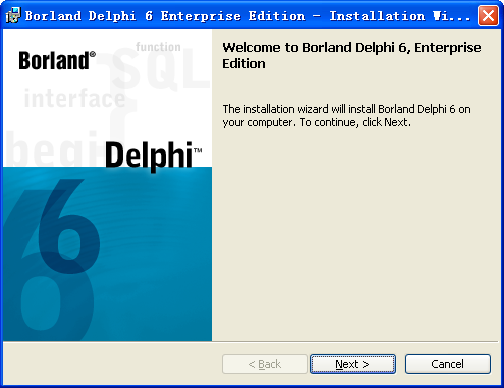This screenshot has height=388, width=504.
Task: Cancel the Delphi 6 installation wizard
Action: 448,364
